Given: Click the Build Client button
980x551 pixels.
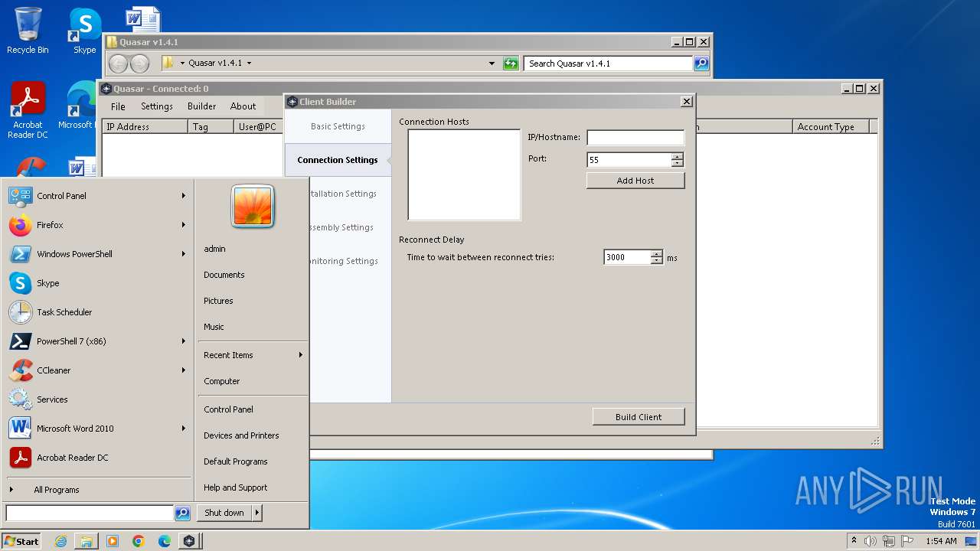Looking at the screenshot, I should [x=639, y=417].
